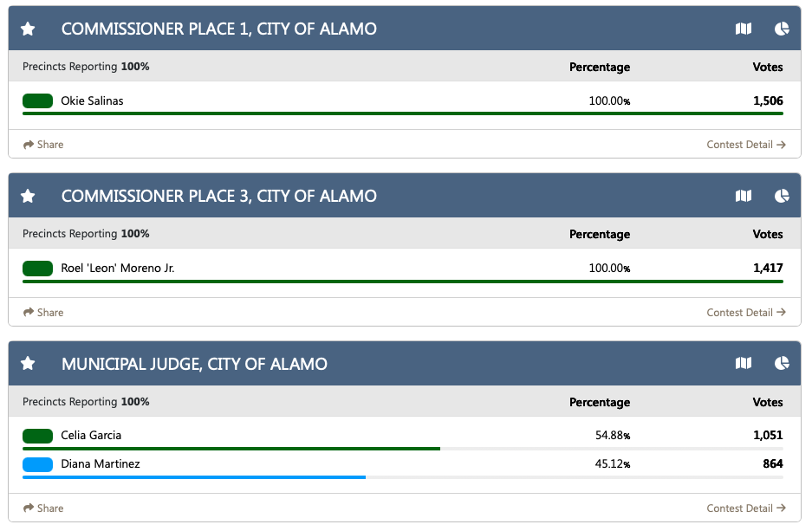Show pie chart for Commissioner Place 3
The height and width of the screenshot is (531, 812).
click(782, 196)
